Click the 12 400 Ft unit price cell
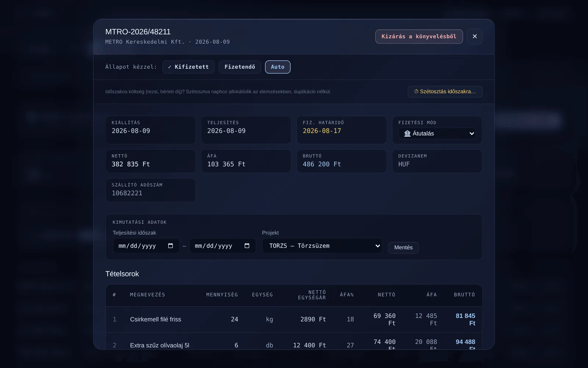Screen dimensions: 588x368 (309, 345)
